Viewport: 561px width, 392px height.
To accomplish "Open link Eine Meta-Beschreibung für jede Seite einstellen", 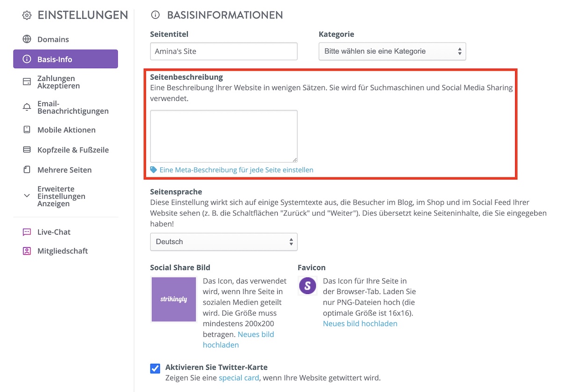I will pyautogui.click(x=236, y=170).
